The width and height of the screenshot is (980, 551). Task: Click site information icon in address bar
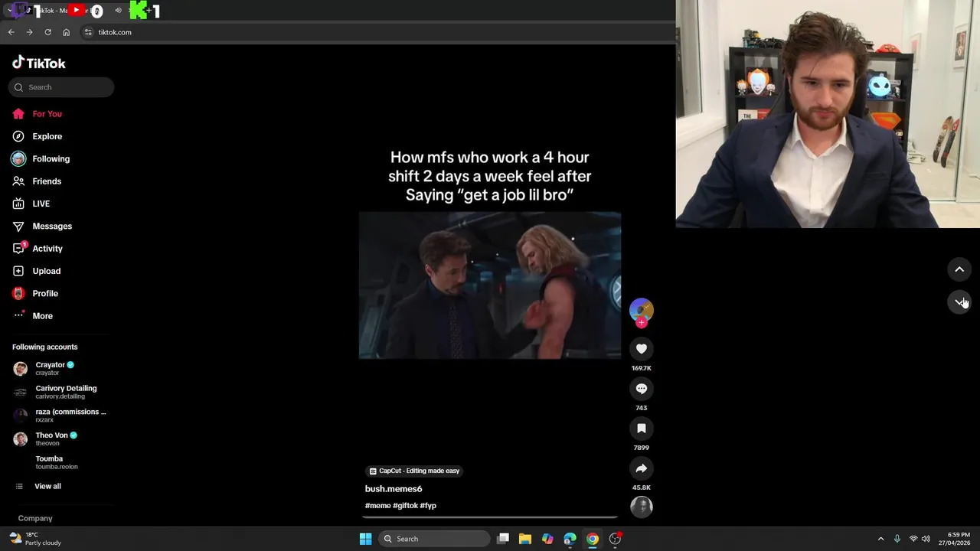(88, 32)
